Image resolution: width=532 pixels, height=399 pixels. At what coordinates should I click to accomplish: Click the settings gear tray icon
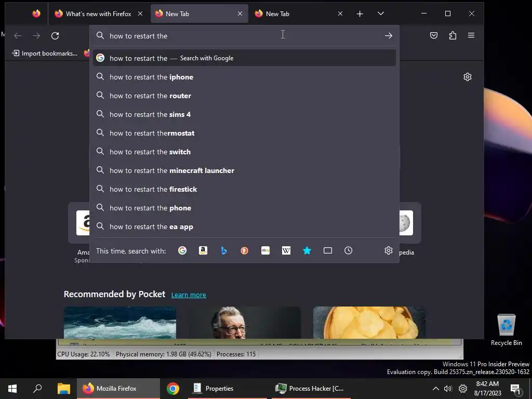(463, 389)
